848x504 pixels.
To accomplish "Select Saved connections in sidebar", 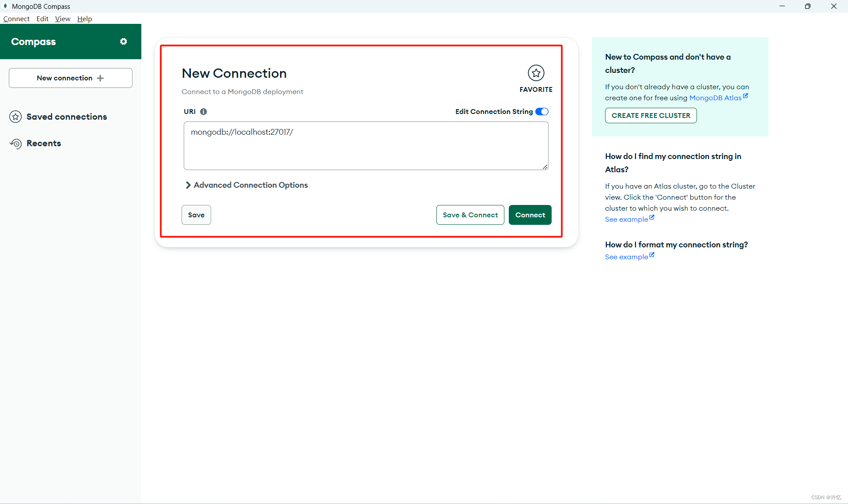I will pos(58,117).
